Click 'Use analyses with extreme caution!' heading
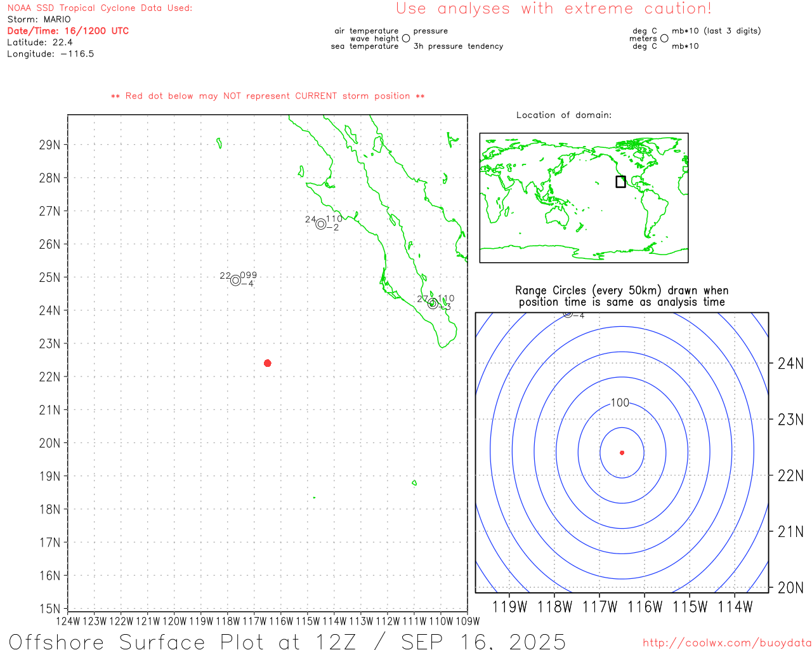The width and height of the screenshot is (812, 650). [x=554, y=9]
